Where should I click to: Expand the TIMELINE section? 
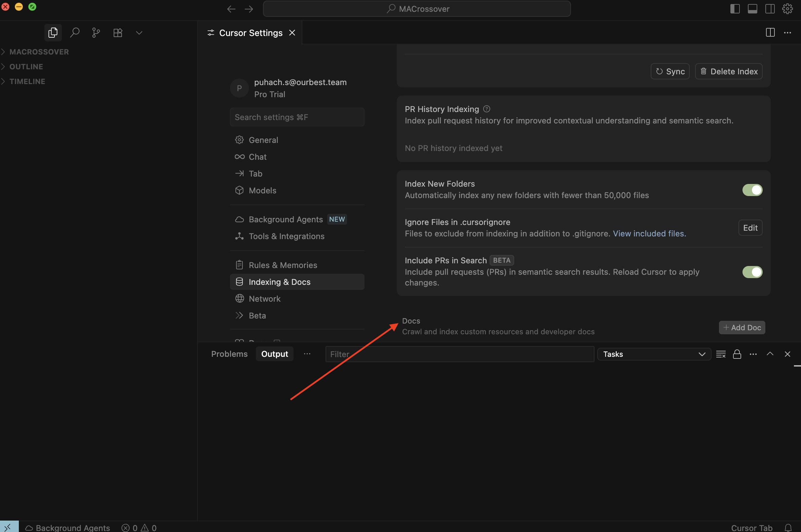(27, 81)
